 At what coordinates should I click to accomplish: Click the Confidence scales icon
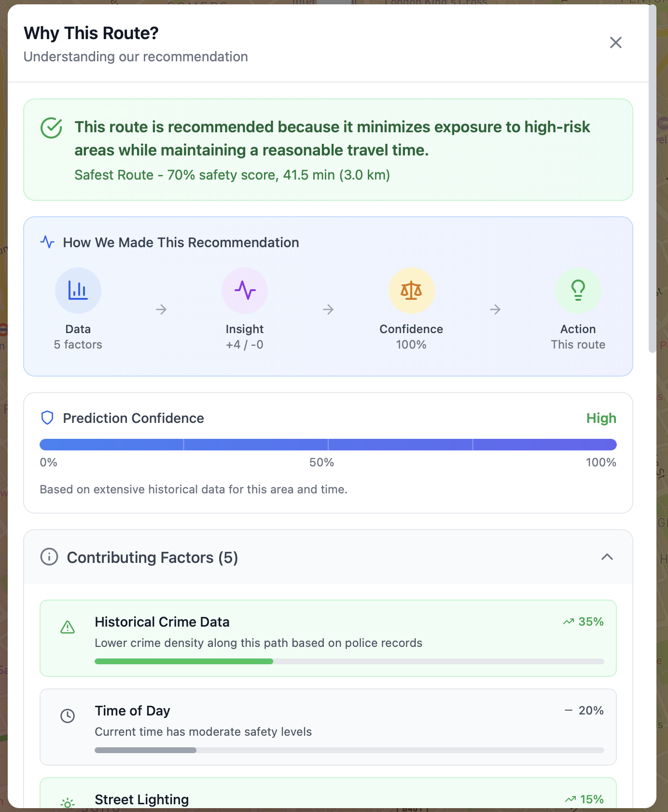[x=411, y=291]
